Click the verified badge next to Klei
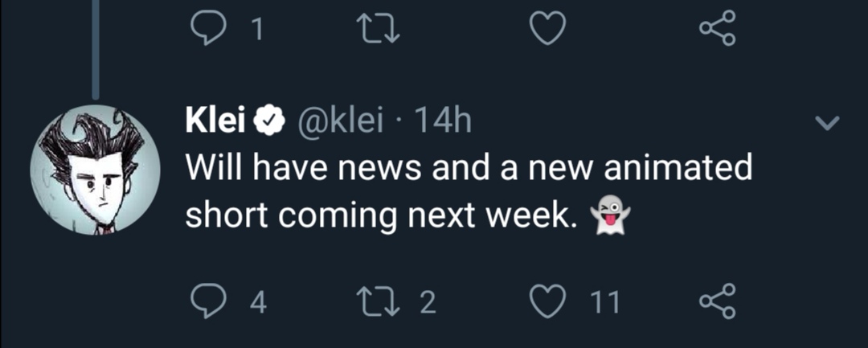 click(x=267, y=121)
